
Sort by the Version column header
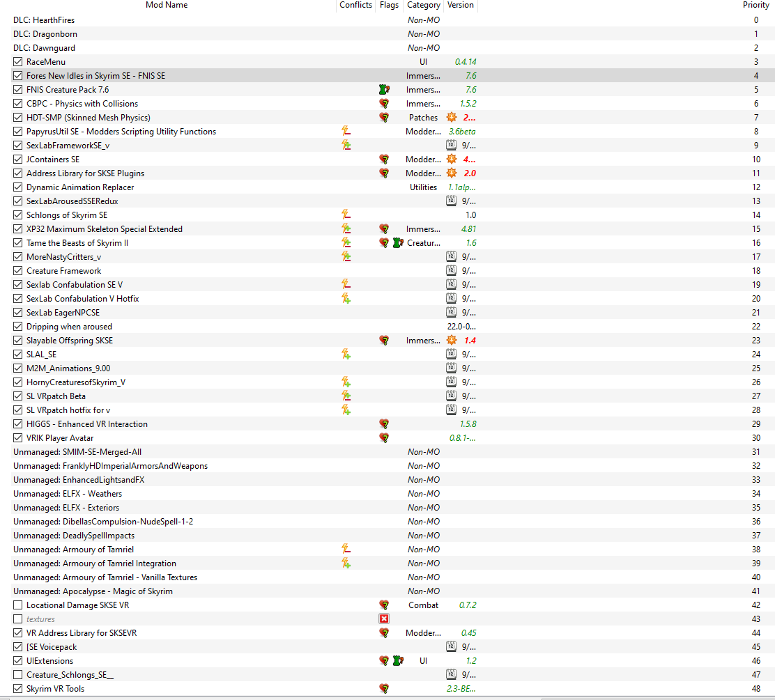(461, 5)
